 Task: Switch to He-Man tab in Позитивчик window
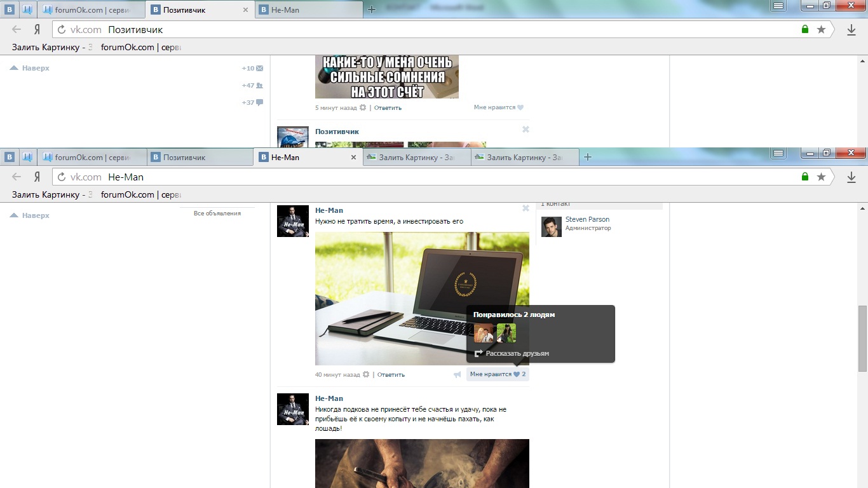(309, 10)
